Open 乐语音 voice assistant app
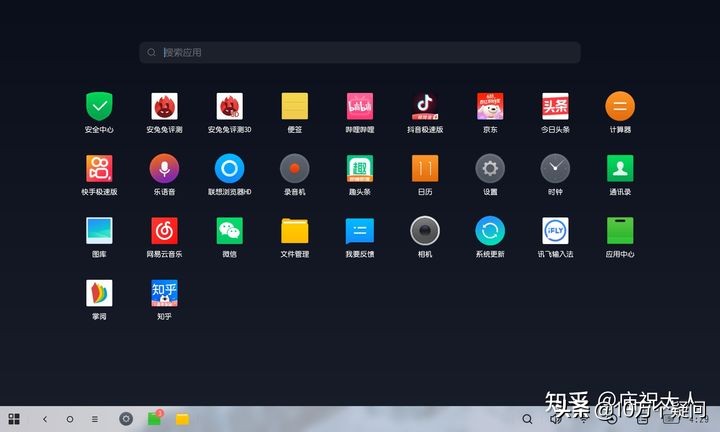The width and height of the screenshot is (720, 432). click(x=164, y=168)
